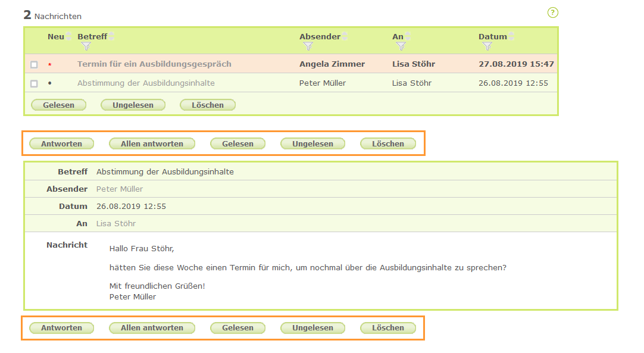Click the help question mark icon
The width and height of the screenshot is (644, 353).
[x=552, y=13]
